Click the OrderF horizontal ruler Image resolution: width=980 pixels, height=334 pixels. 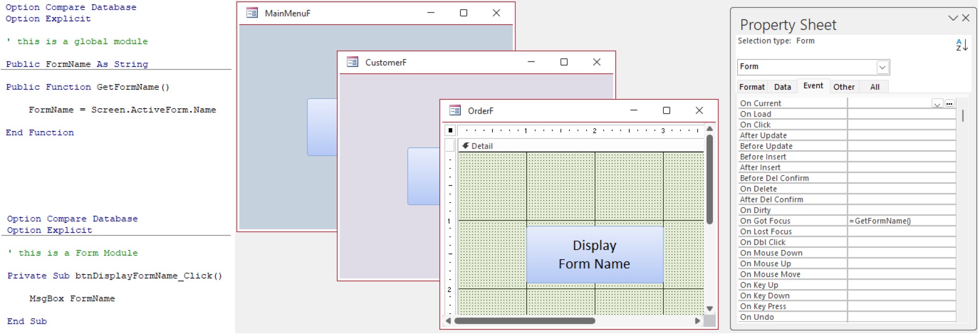[581, 131]
